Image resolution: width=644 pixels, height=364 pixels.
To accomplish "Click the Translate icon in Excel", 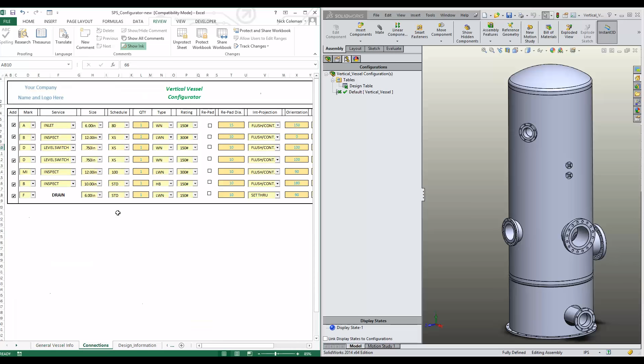I will [63, 36].
